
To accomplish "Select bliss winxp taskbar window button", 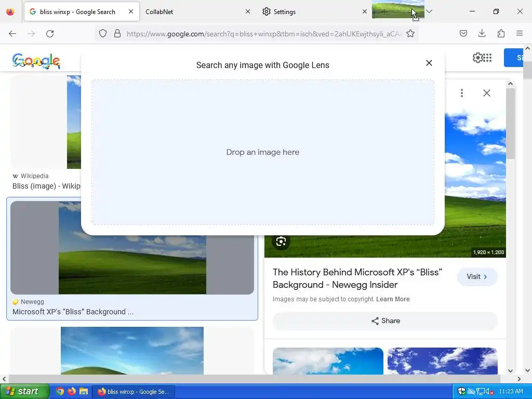I will point(135,392).
